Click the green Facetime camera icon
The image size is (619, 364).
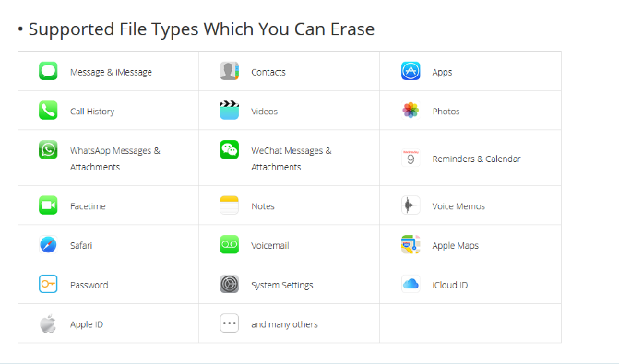coord(48,205)
